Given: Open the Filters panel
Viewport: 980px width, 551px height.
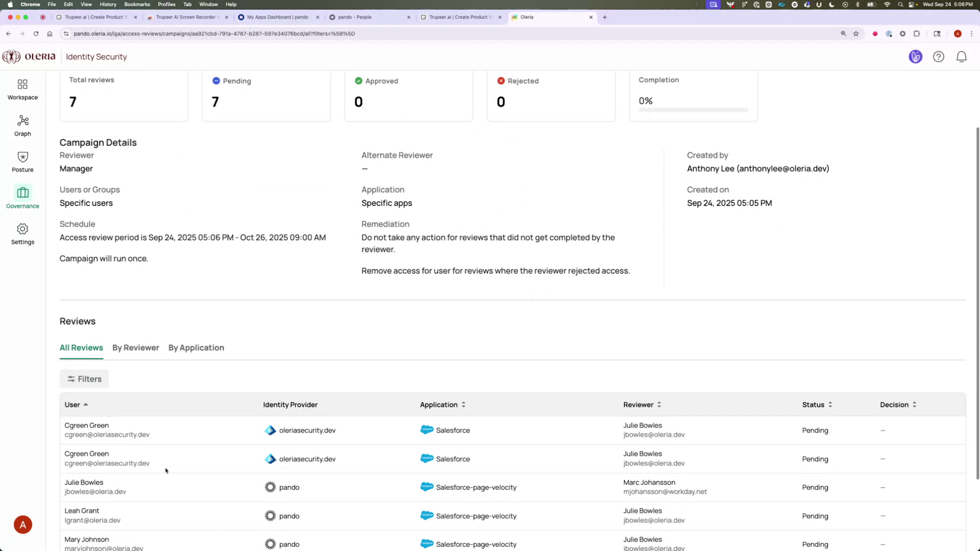Looking at the screenshot, I should click(84, 379).
